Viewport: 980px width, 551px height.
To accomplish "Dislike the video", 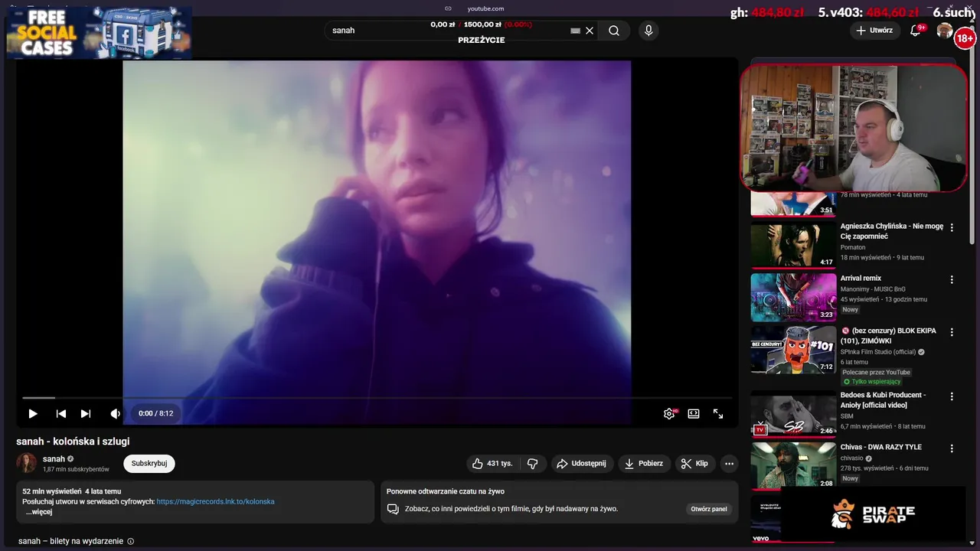I will (x=533, y=464).
